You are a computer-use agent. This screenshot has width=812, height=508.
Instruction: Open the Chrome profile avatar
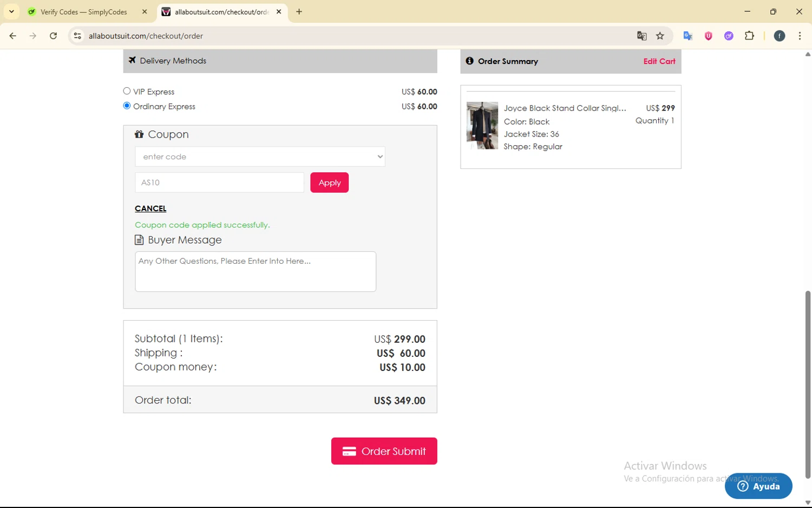click(x=780, y=36)
